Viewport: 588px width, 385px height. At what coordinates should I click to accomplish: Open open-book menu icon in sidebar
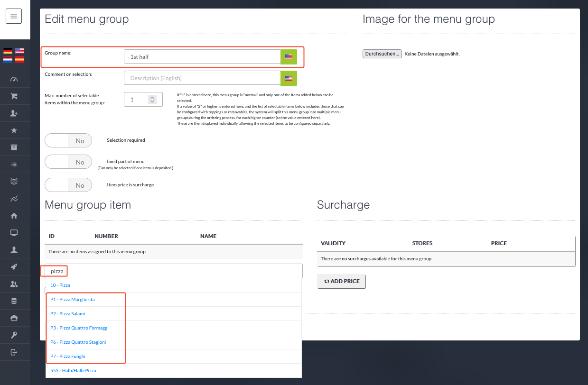pos(14,182)
